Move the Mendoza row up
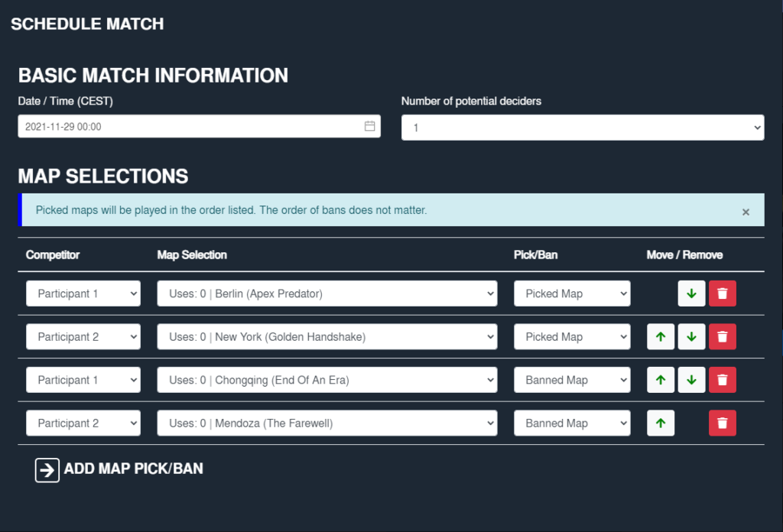The height and width of the screenshot is (532, 783). tap(661, 423)
